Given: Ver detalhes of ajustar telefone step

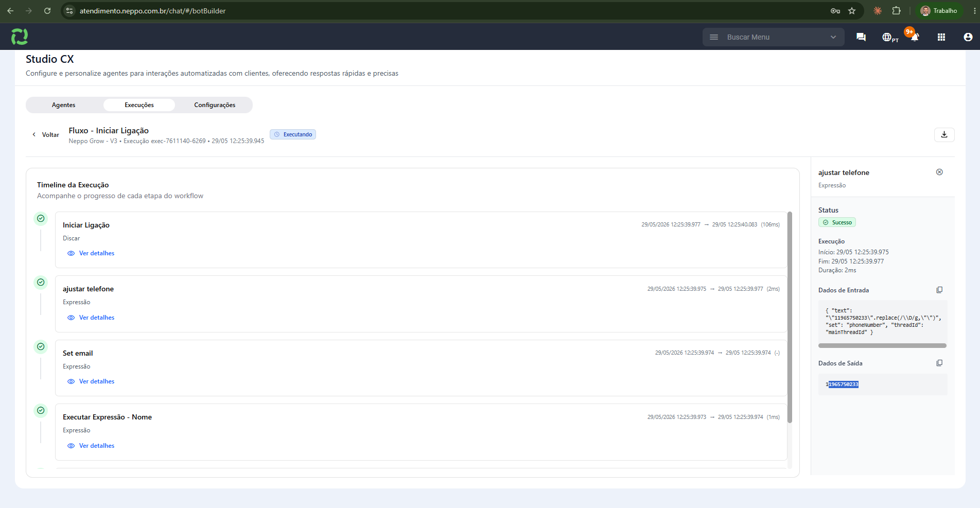Looking at the screenshot, I should tap(91, 318).
